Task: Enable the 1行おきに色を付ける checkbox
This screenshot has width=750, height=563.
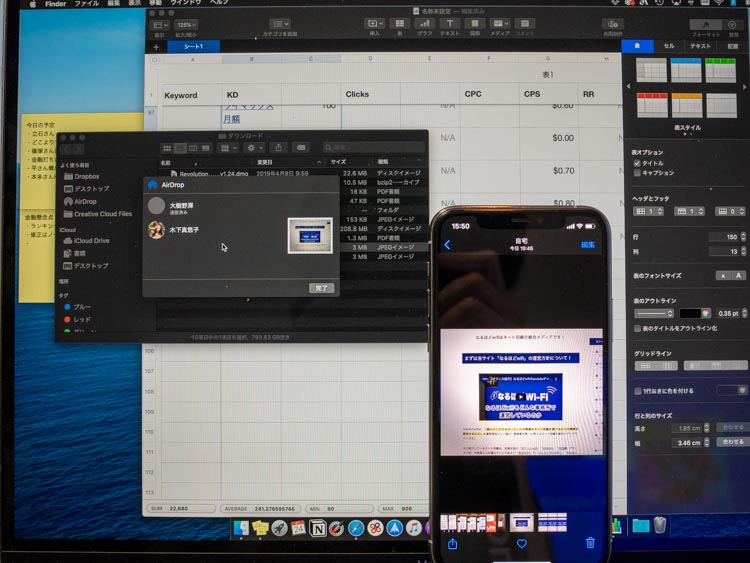Action: coord(638,391)
